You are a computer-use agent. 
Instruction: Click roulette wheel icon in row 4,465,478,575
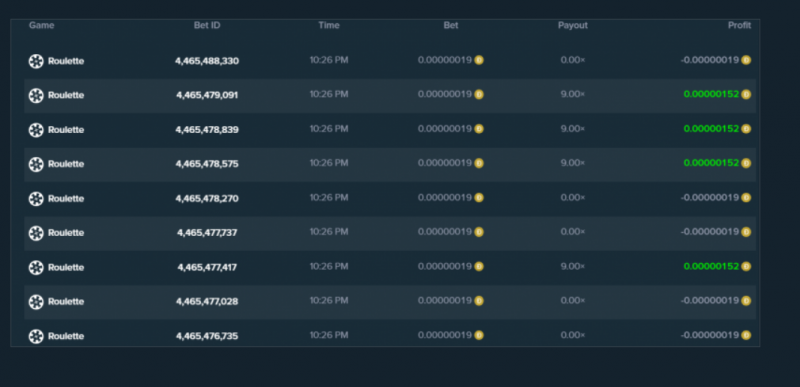(x=36, y=164)
